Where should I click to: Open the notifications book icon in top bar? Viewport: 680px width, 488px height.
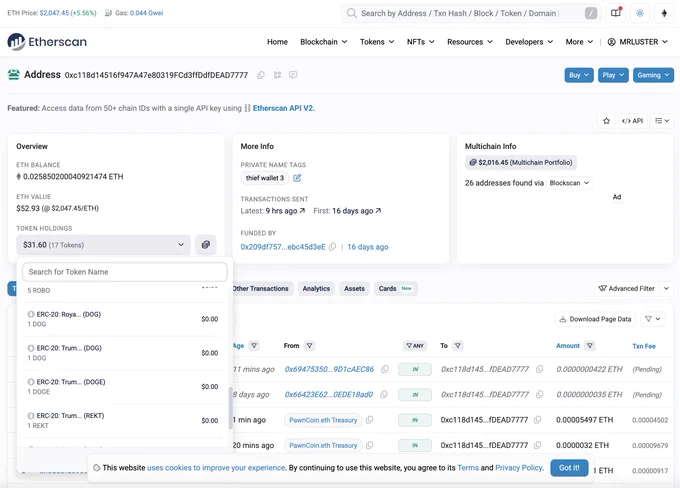pyautogui.click(x=616, y=13)
